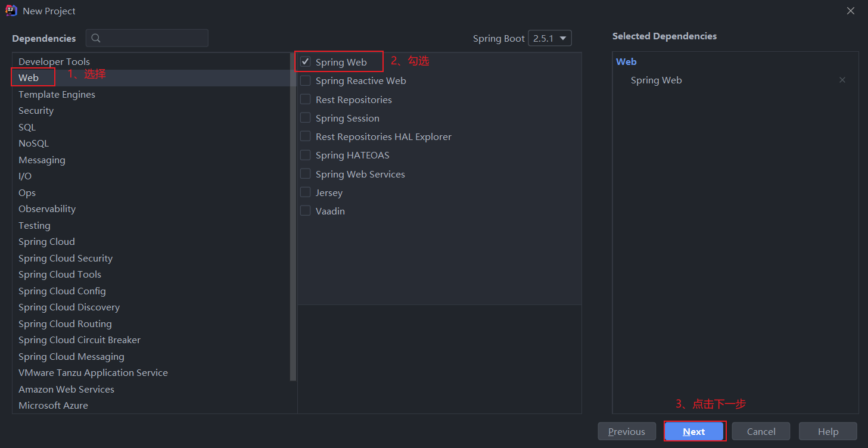Image resolution: width=868 pixels, height=448 pixels.
Task: Enable the Vaadin dependency checkbox
Action: (306, 211)
